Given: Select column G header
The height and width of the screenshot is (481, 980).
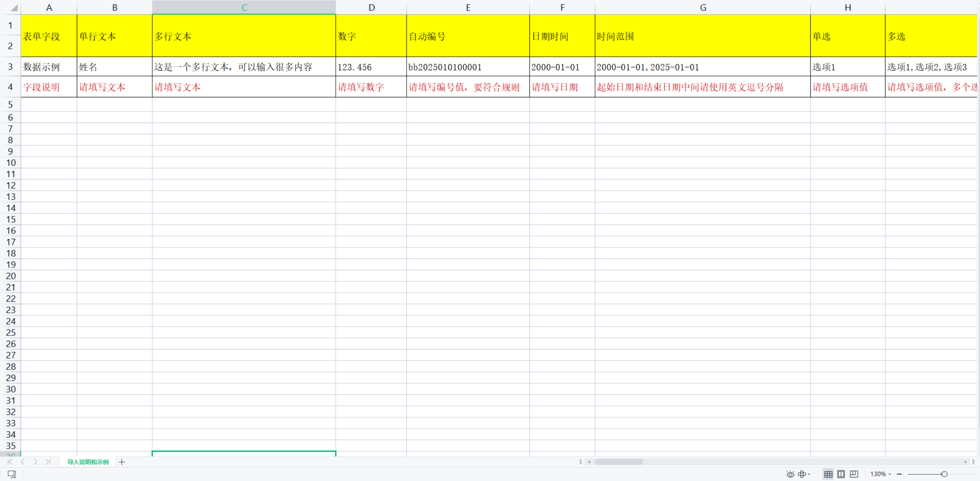Looking at the screenshot, I should click(x=703, y=7).
